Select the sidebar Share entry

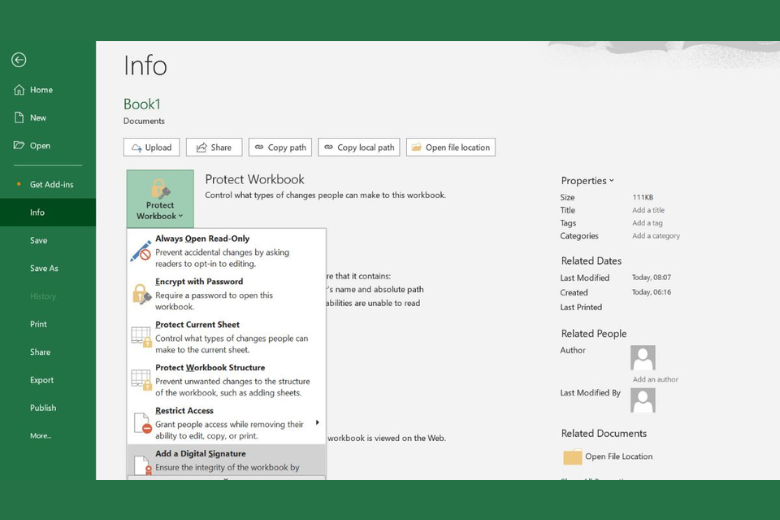point(48,352)
